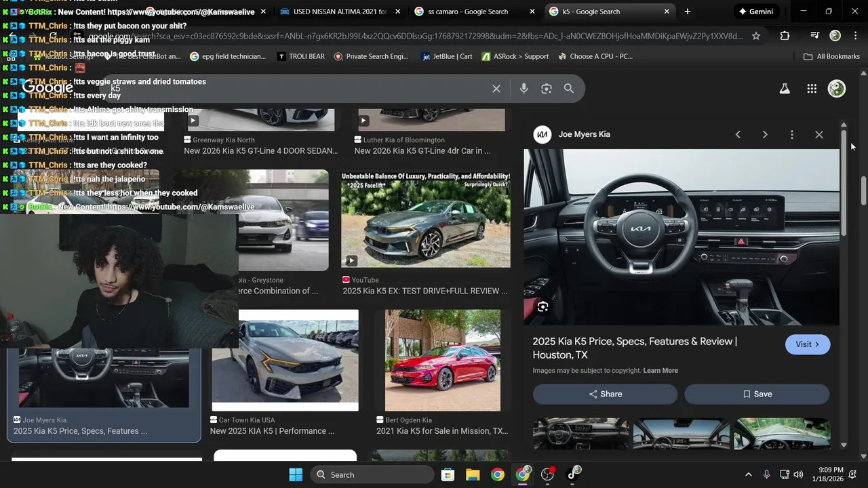Open the Chrome extensions puzzle icon
Image resolution: width=868 pixels, height=488 pixels.
click(x=785, y=36)
